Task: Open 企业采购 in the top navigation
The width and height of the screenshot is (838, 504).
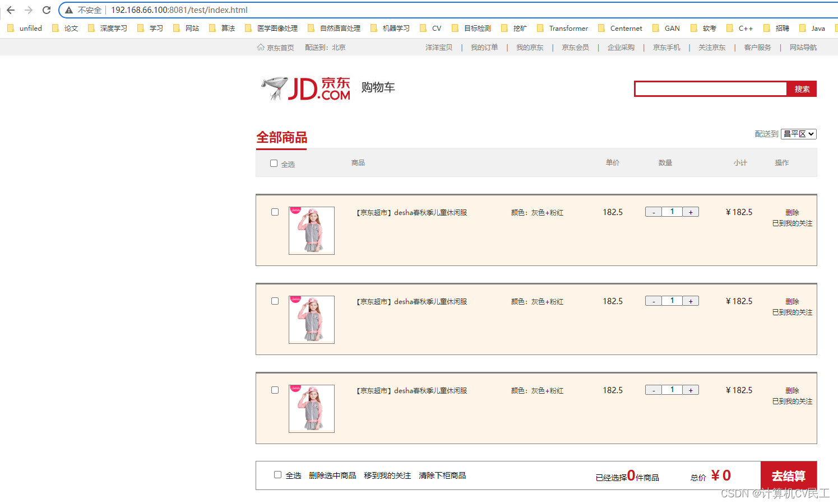Action: coord(621,48)
